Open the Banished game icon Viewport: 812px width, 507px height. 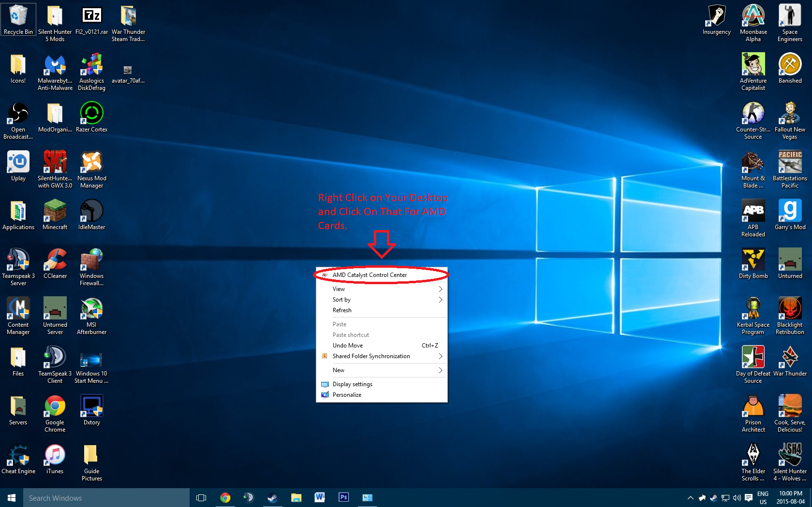click(790, 69)
